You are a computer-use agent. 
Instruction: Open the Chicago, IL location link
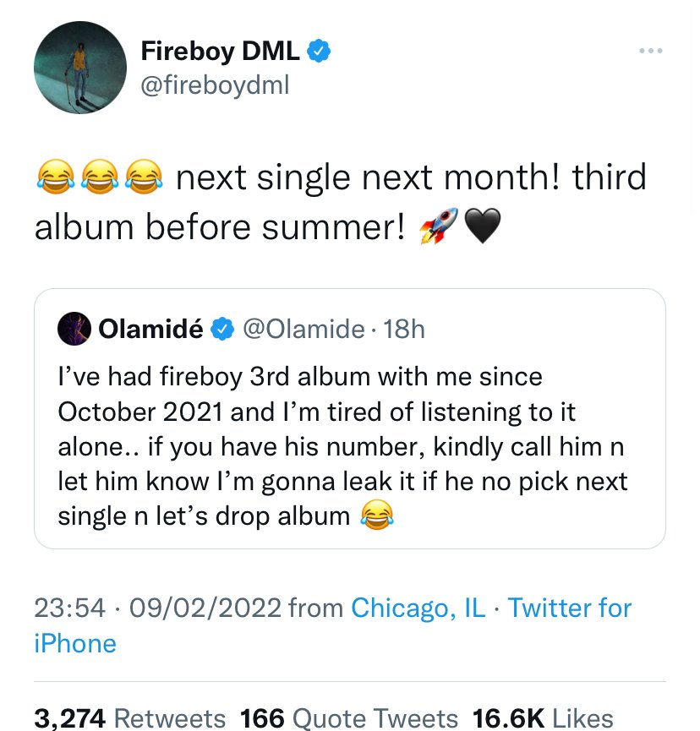point(418,607)
